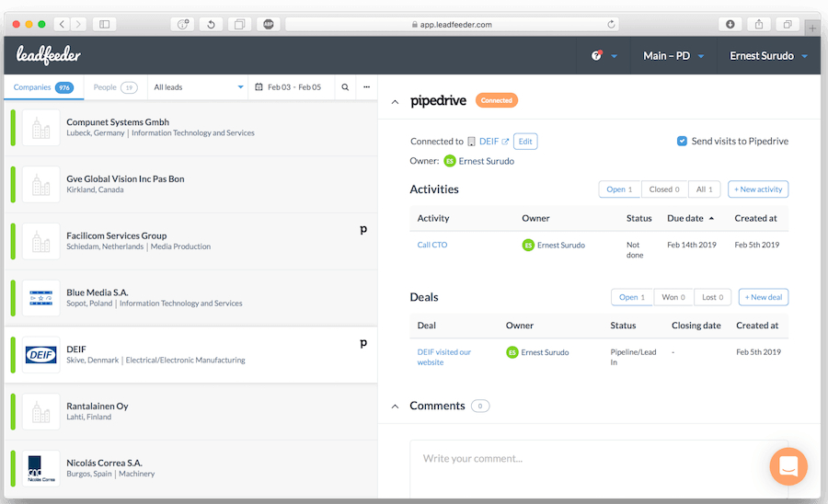Image resolution: width=828 pixels, height=504 pixels.
Task: Click the Comments count badge
Action: click(480, 407)
